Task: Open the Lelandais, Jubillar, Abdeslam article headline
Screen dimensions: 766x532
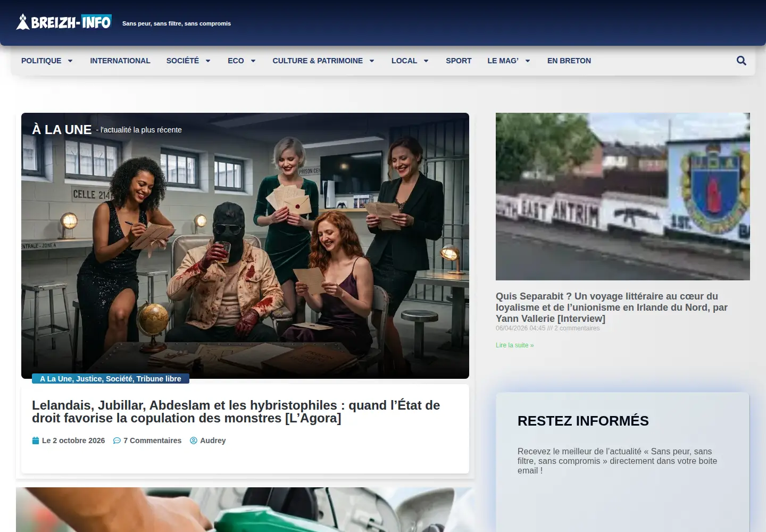Action: click(x=236, y=412)
